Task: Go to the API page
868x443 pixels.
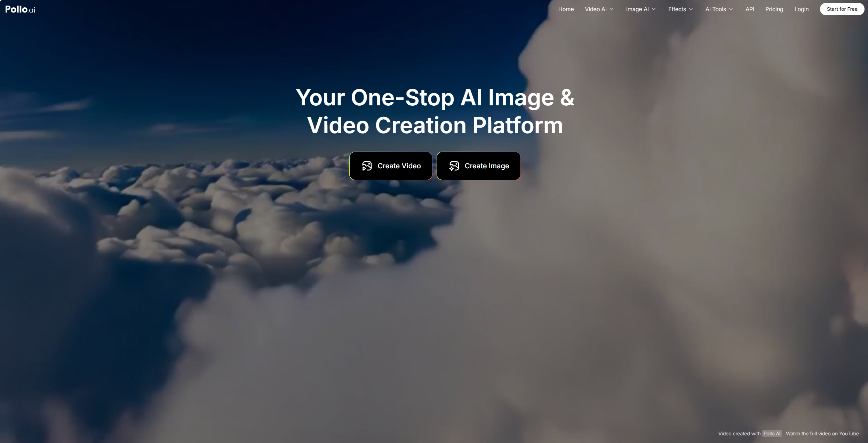Action: click(x=750, y=9)
